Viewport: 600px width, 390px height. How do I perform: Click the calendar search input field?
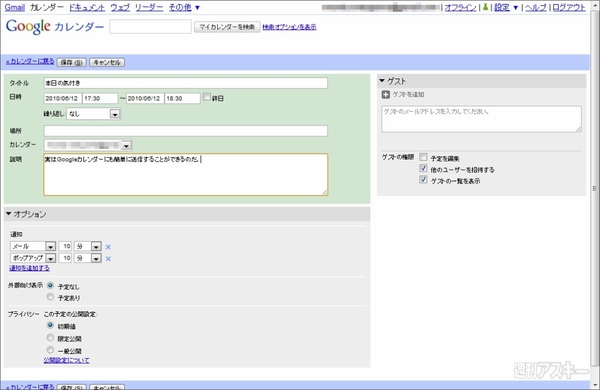pos(150,27)
